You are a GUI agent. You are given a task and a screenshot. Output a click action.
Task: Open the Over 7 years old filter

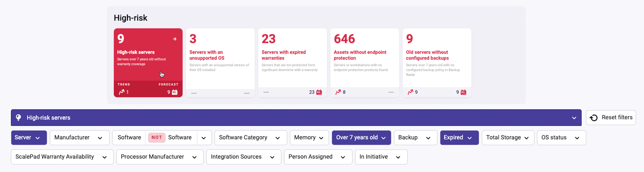click(361, 137)
